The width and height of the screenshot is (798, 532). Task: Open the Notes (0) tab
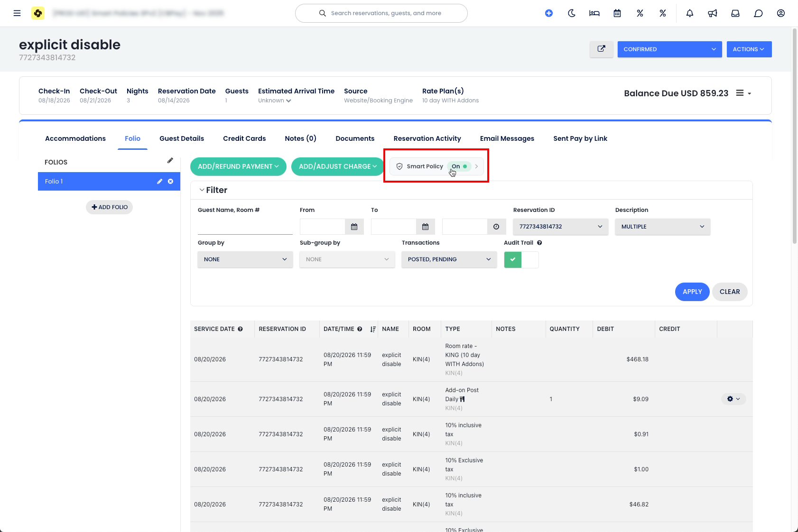300,138
